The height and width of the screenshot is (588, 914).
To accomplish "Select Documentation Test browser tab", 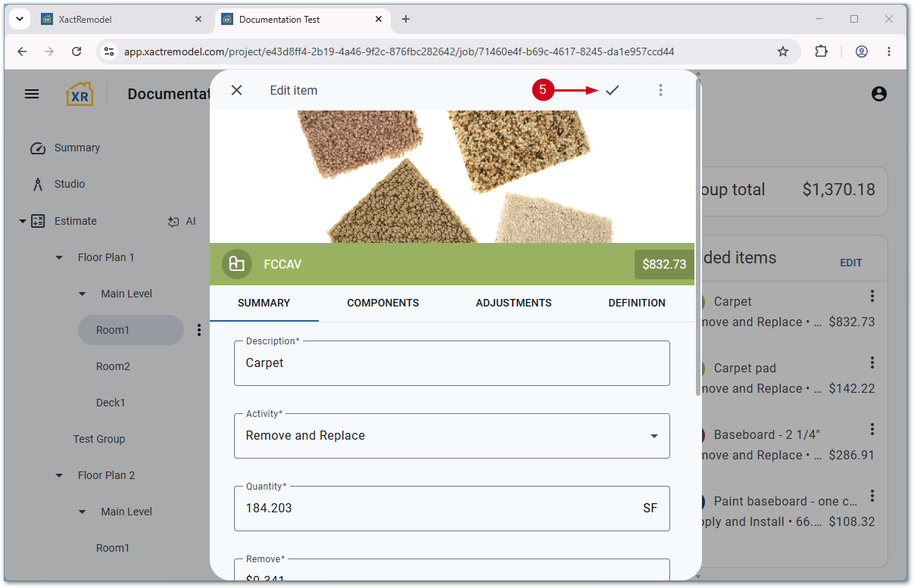I will [303, 19].
